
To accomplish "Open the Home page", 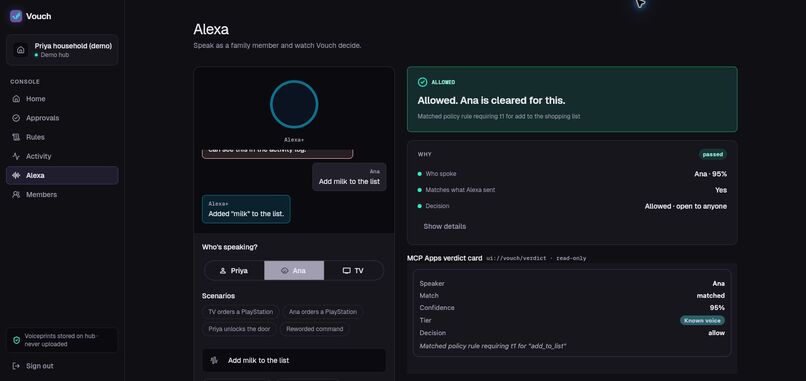I will tap(62, 99).
